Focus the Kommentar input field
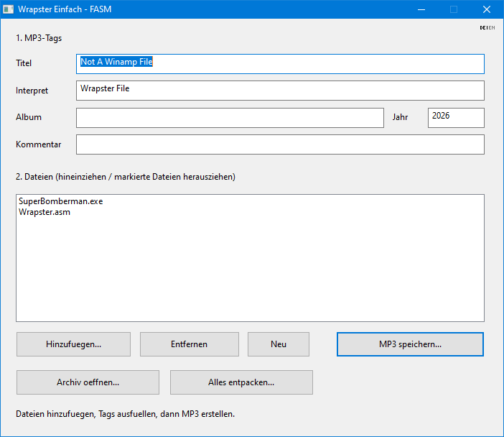 click(280, 144)
